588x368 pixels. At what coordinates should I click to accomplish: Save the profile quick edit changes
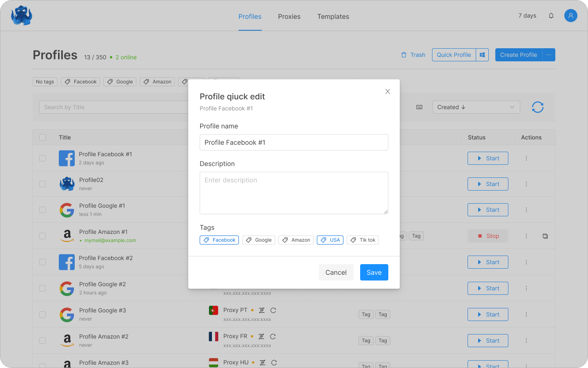click(374, 272)
